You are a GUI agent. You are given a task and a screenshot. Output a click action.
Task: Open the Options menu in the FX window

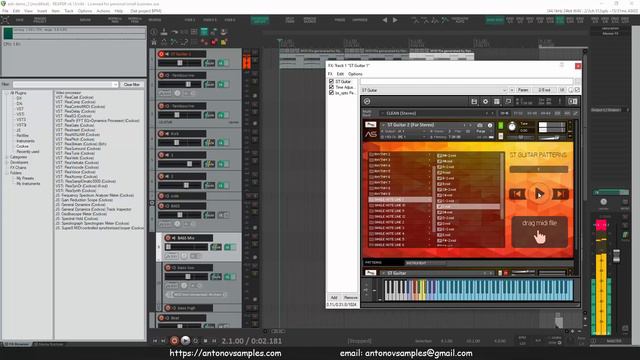(355, 74)
